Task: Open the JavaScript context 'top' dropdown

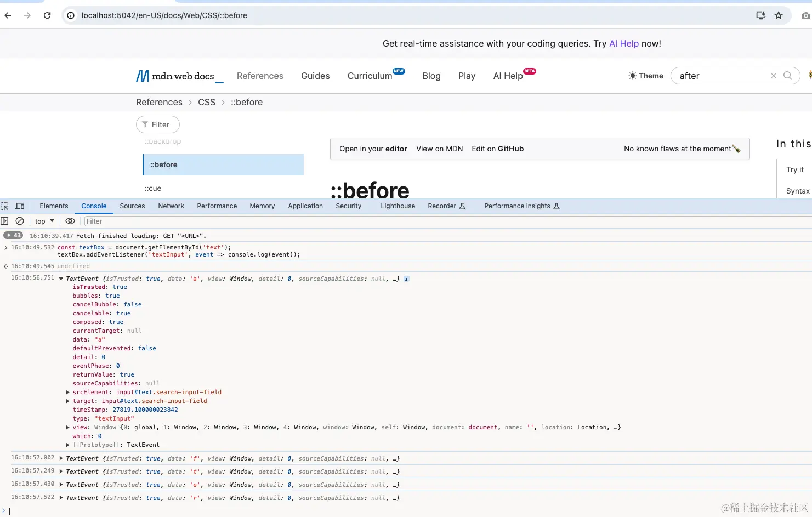Action: point(44,221)
